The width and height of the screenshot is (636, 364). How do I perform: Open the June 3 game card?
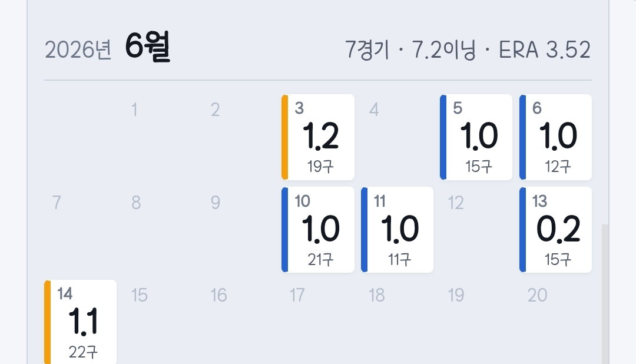click(318, 137)
